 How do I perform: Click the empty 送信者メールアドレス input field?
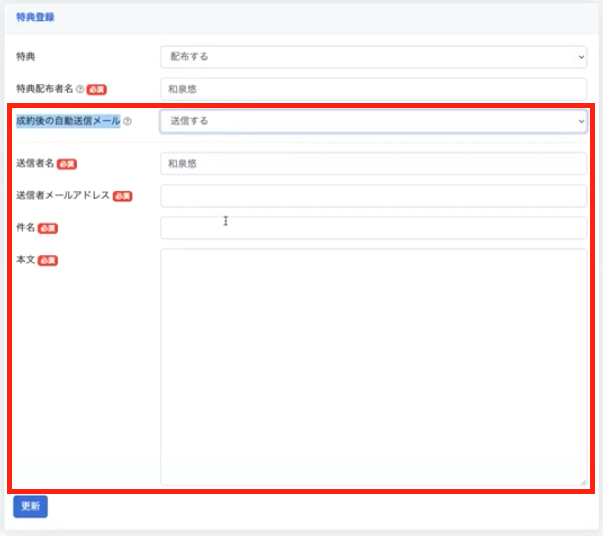pos(373,196)
